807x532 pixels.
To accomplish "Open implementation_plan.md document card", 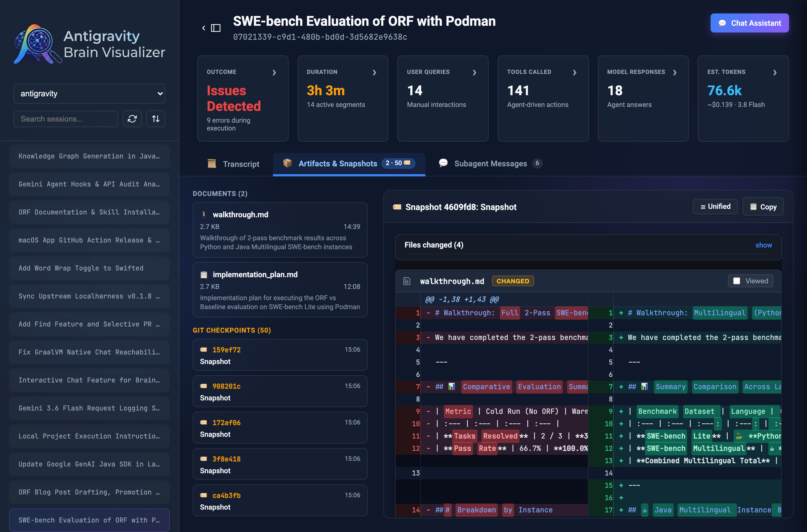I will [280, 290].
